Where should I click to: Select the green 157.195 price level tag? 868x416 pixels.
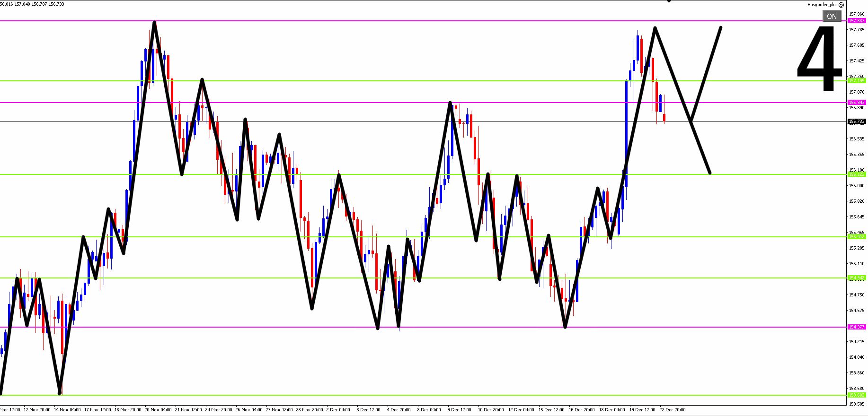click(857, 81)
